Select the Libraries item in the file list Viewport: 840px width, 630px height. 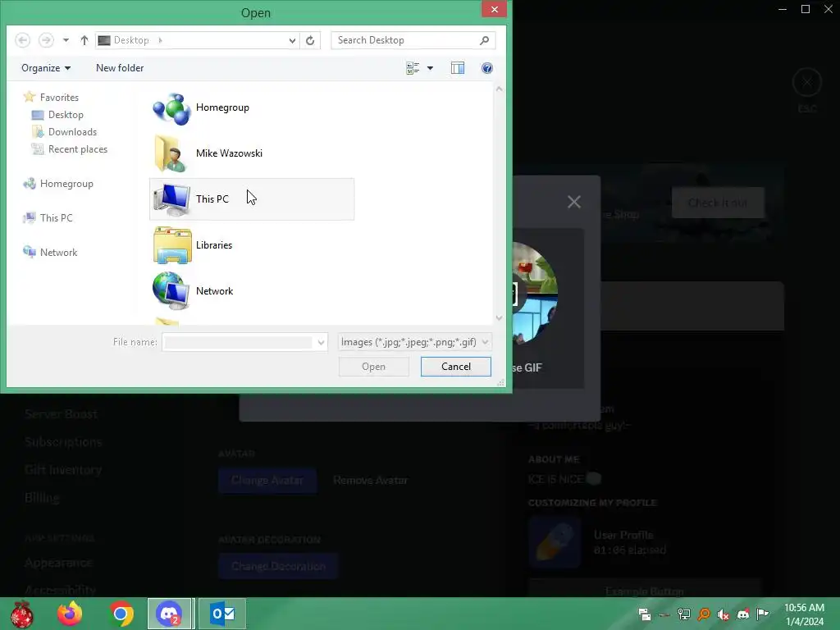tap(252, 245)
